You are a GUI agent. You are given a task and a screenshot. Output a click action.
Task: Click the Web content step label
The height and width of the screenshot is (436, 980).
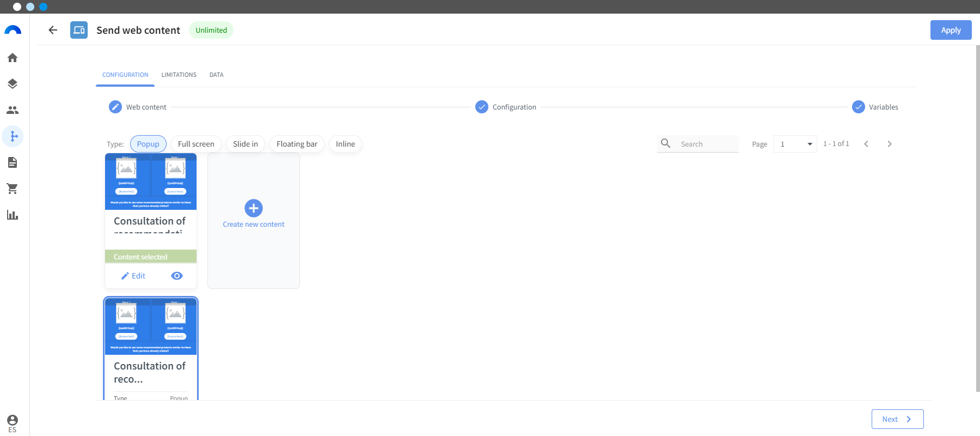(x=146, y=107)
